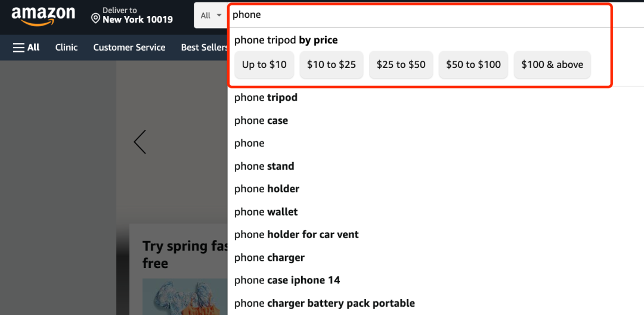
Task: Choose the $10 to $25 price range
Action: coord(332,64)
